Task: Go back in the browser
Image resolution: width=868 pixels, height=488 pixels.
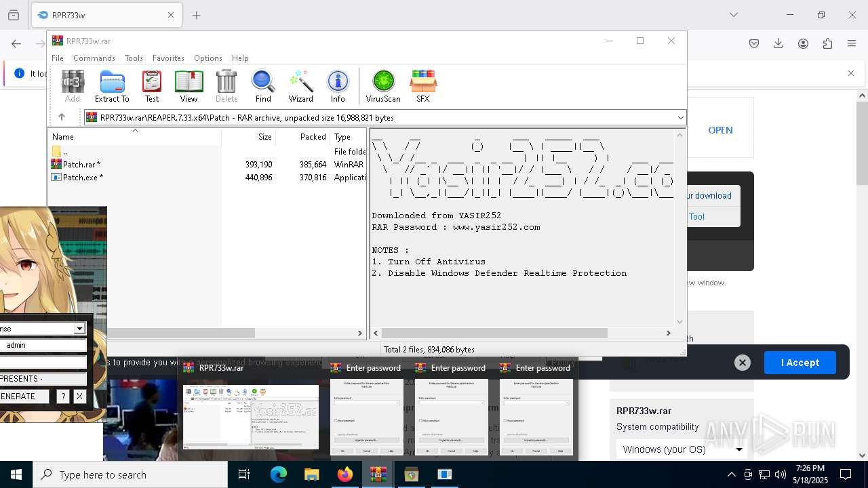Action: click(x=16, y=43)
